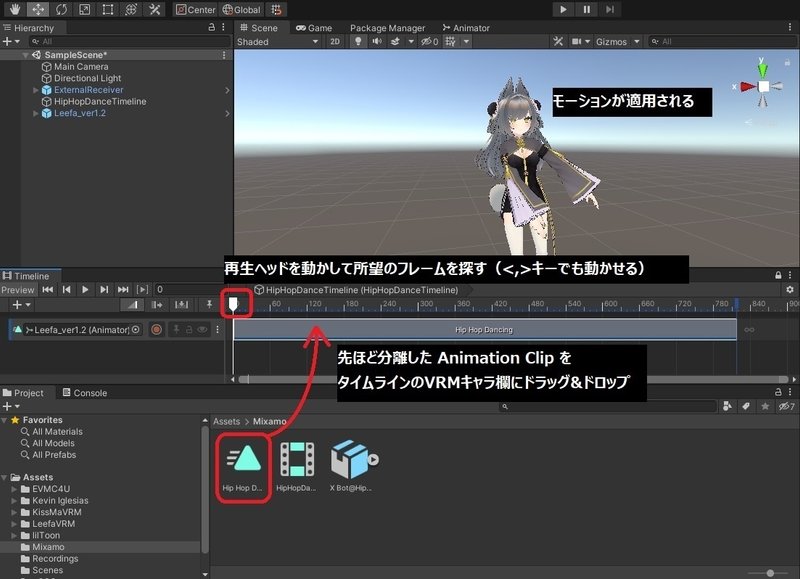Enable recording on Leefa_ver1.2 track
The image size is (800, 579).
[157, 330]
